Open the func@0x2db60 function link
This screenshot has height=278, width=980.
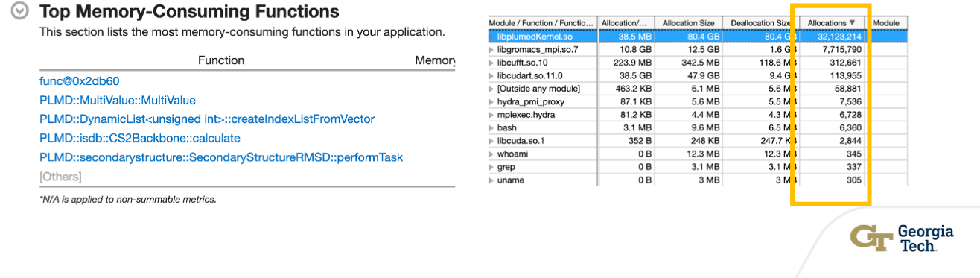coord(79,81)
